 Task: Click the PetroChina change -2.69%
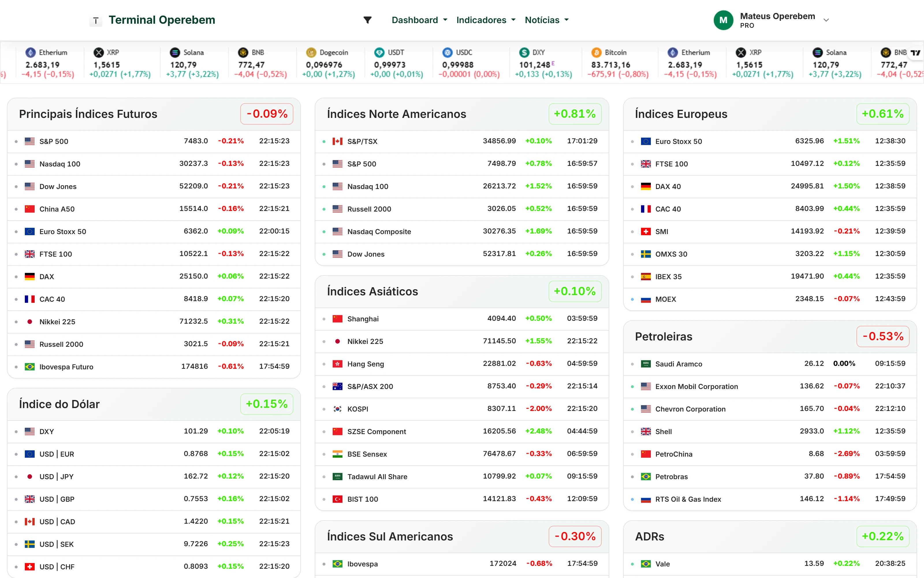(847, 453)
